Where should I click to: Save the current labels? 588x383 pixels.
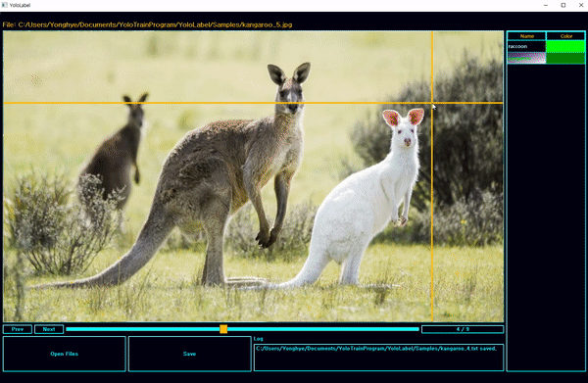(x=189, y=354)
